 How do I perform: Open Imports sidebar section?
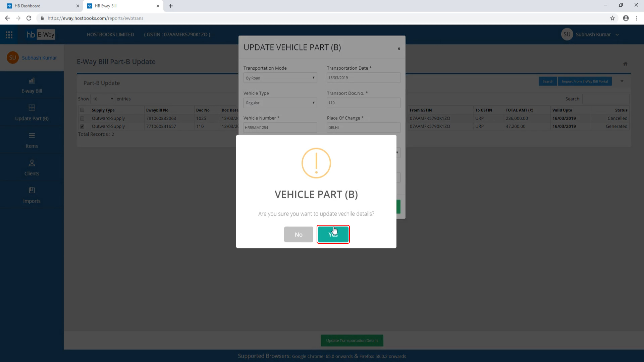pyautogui.click(x=32, y=195)
